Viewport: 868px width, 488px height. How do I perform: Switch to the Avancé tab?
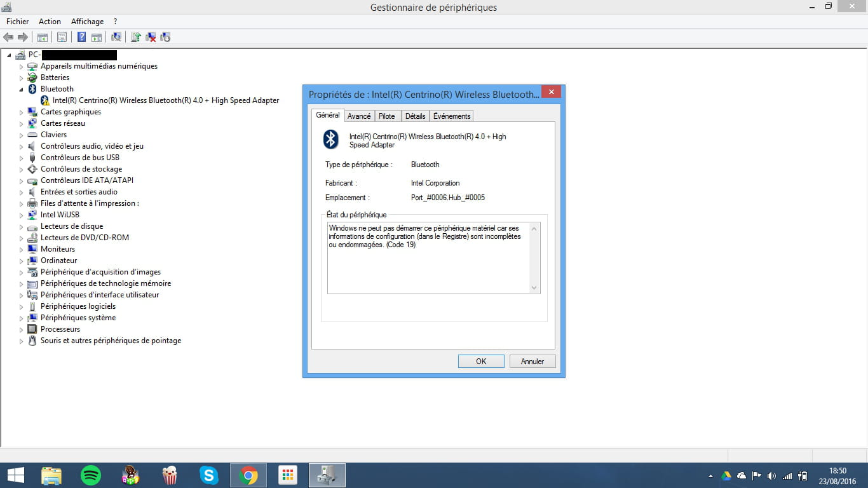359,116
